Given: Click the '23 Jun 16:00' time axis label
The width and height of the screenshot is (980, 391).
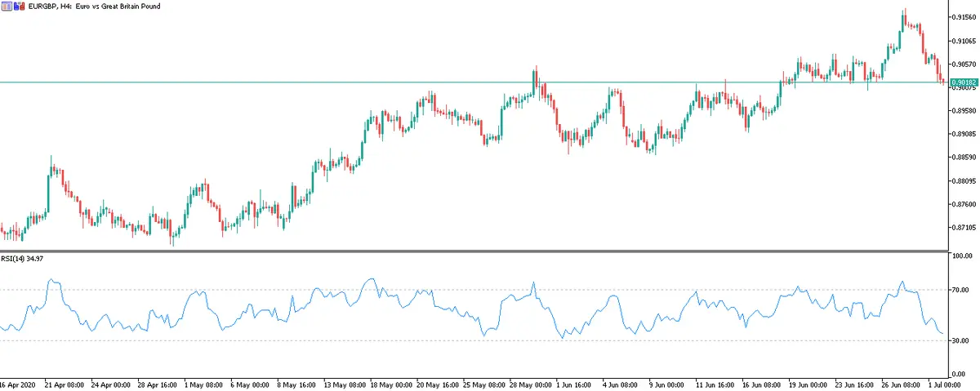Looking at the screenshot, I should point(855,384).
